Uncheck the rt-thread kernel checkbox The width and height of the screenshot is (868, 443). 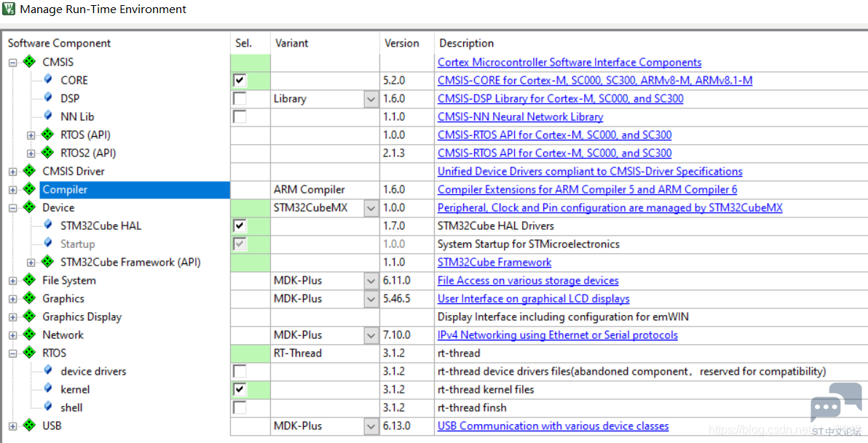[240, 389]
